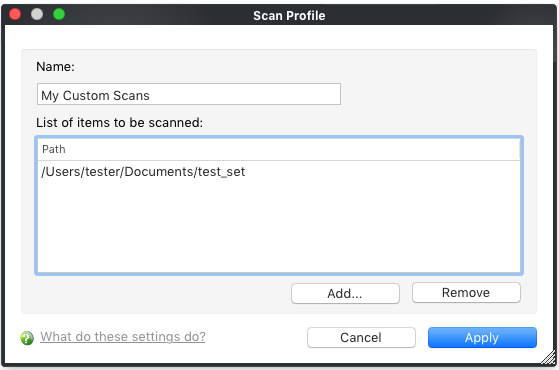Cancel the scan profile changes
Screen dimensions: 559x370
click(x=361, y=338)
